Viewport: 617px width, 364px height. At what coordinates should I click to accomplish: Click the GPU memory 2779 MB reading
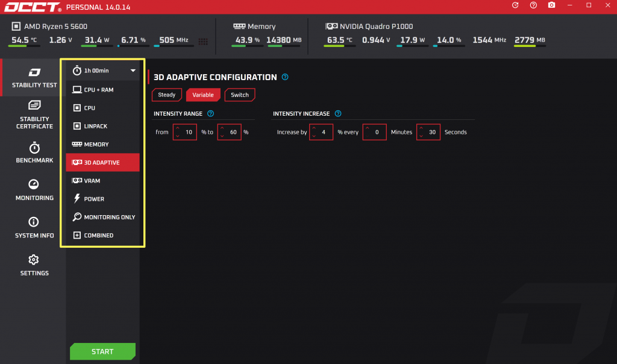[530, 40]
